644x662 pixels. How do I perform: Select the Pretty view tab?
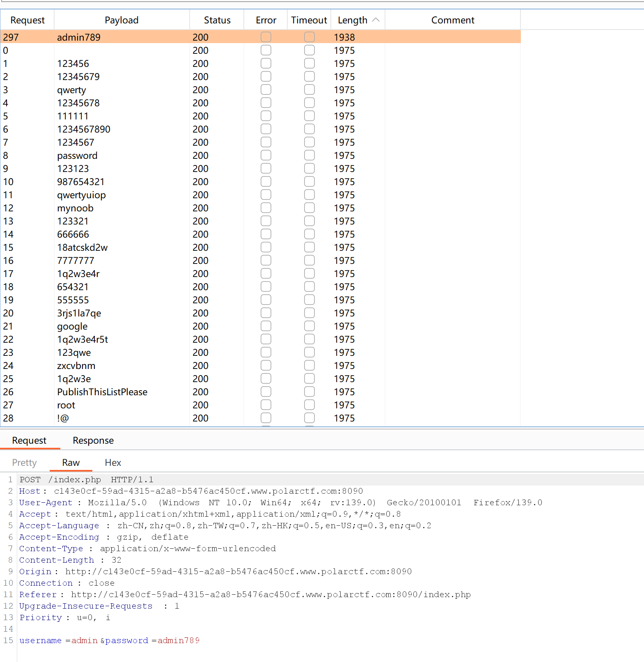point(24,463)
